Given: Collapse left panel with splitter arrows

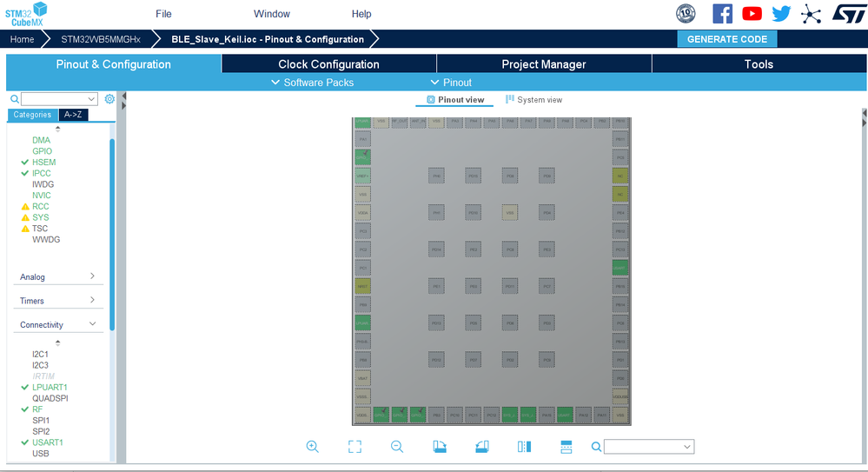Looking at the screenshot, I should pos(123,102).
